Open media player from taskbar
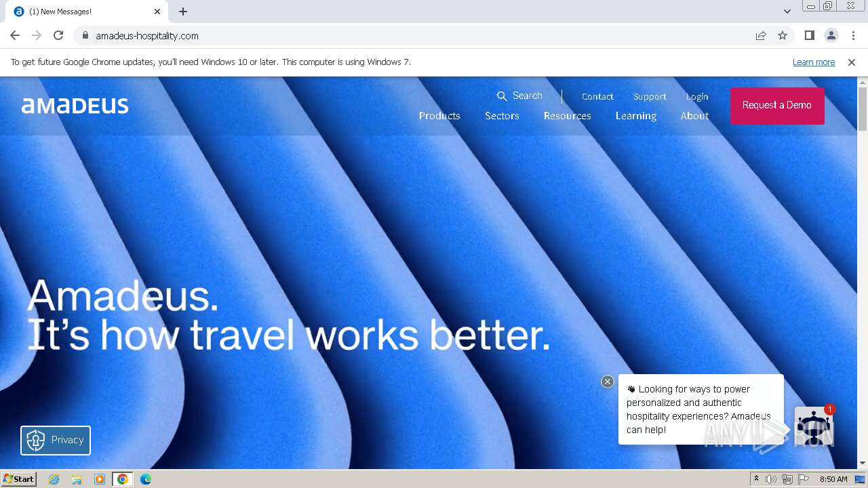 tap(100, 479)
